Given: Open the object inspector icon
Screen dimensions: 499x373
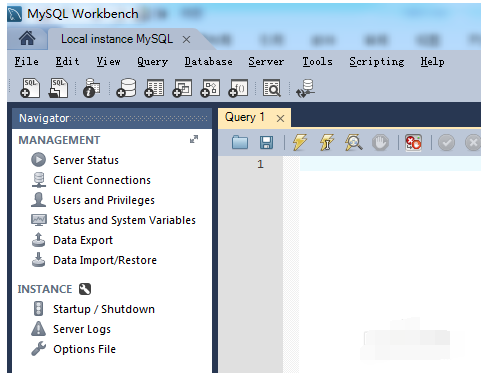Looking at the screenshot, I should (x=91, y=88).
